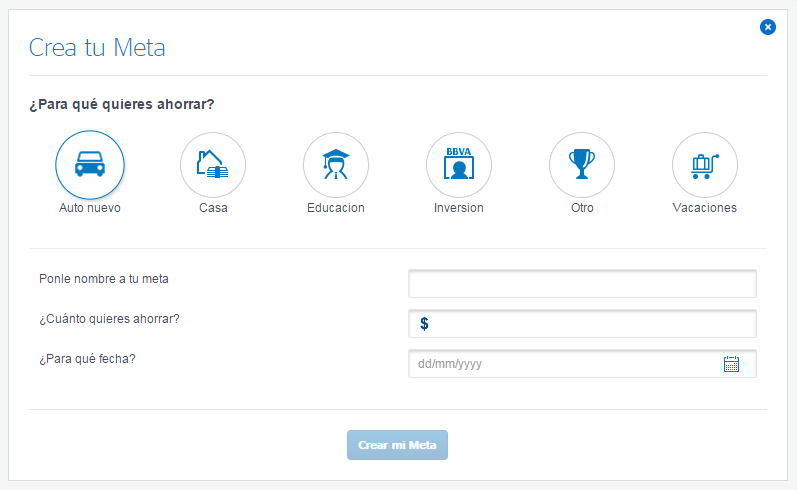Click the Vacaciones label text
The height and width of the screenshot is (490, 797).
(705, 208)
